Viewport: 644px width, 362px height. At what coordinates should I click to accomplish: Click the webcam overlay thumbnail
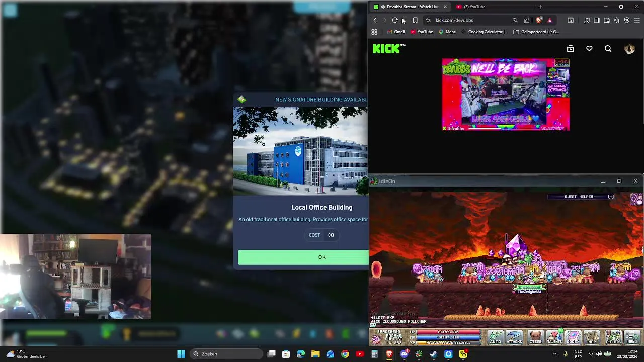click(x=75, y=276)
